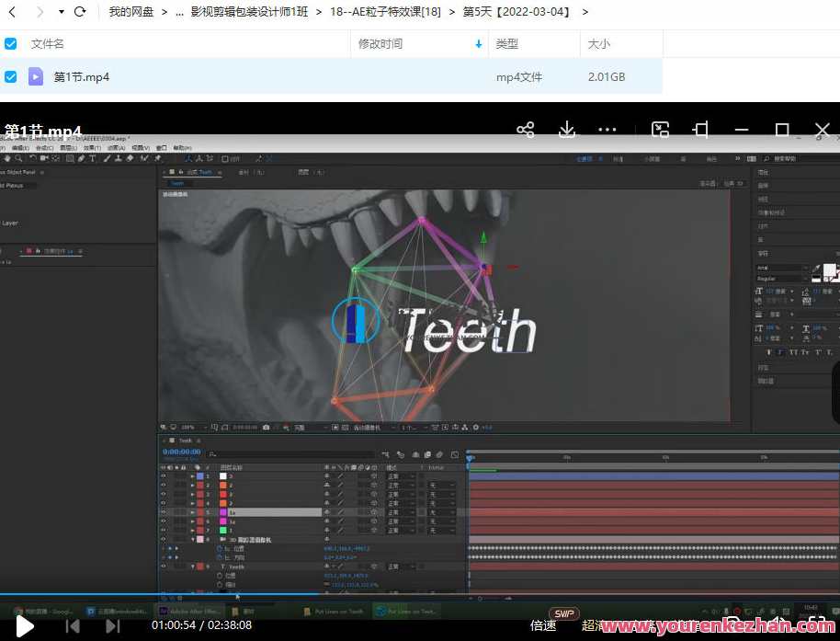Skip to the next video
This screenshot has width=840, height=641.
coord(113,626)
